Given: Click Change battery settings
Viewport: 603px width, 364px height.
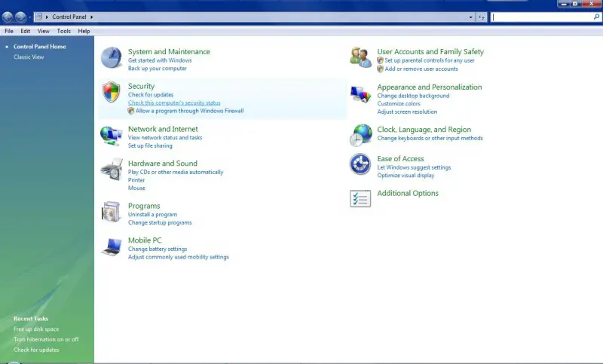Looking at the screenshot, I should click(158, 249).
